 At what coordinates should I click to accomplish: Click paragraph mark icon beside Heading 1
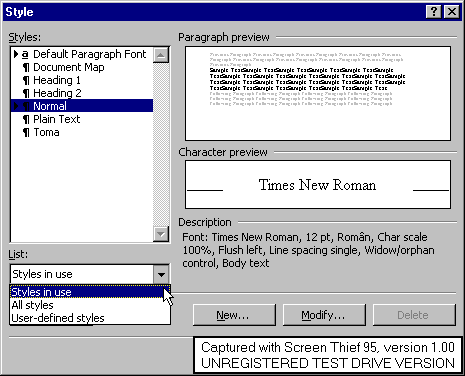tap(26, 81)
